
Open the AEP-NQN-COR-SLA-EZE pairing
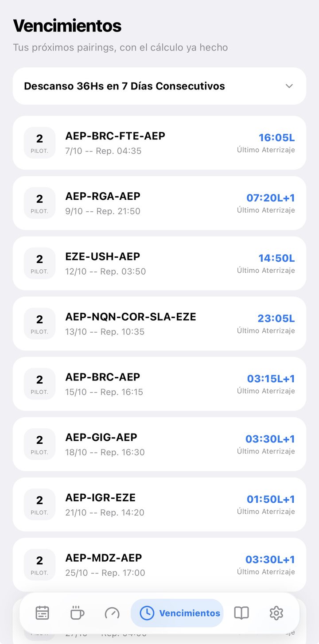click(159, 323)
